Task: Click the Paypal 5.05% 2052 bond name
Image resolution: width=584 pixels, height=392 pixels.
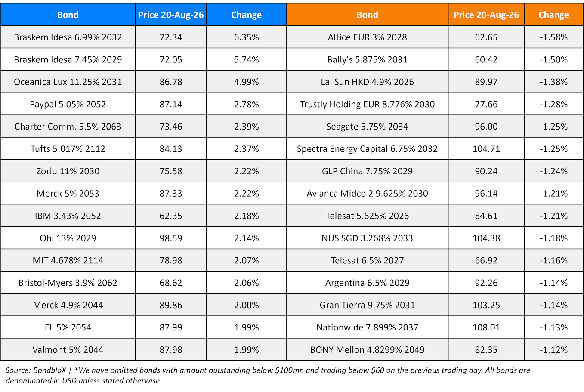Action: pyautogui.click(x=68, y=104)
